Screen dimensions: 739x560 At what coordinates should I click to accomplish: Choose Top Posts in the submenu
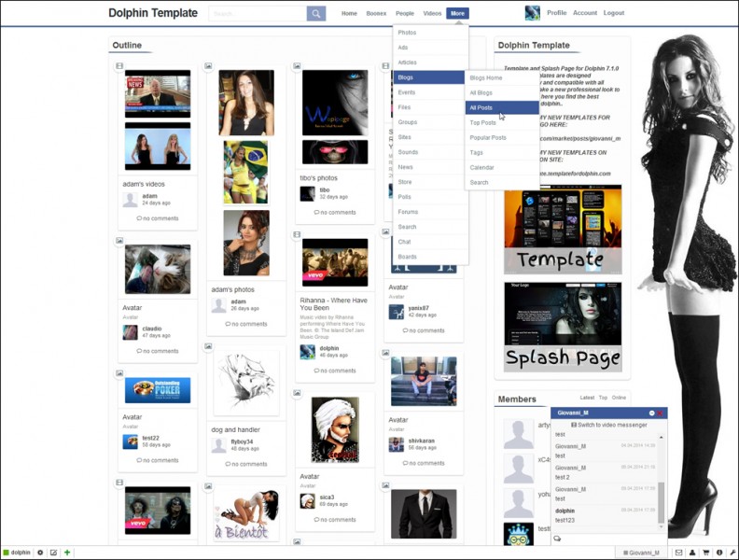pyautogui.click(x=502, y=122)
